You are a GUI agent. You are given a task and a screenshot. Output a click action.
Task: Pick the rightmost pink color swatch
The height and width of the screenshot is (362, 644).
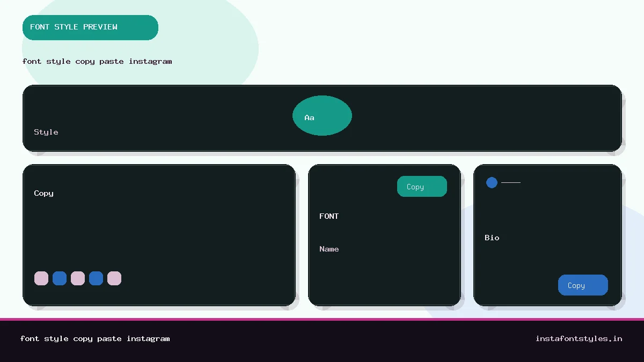[114, 278]
